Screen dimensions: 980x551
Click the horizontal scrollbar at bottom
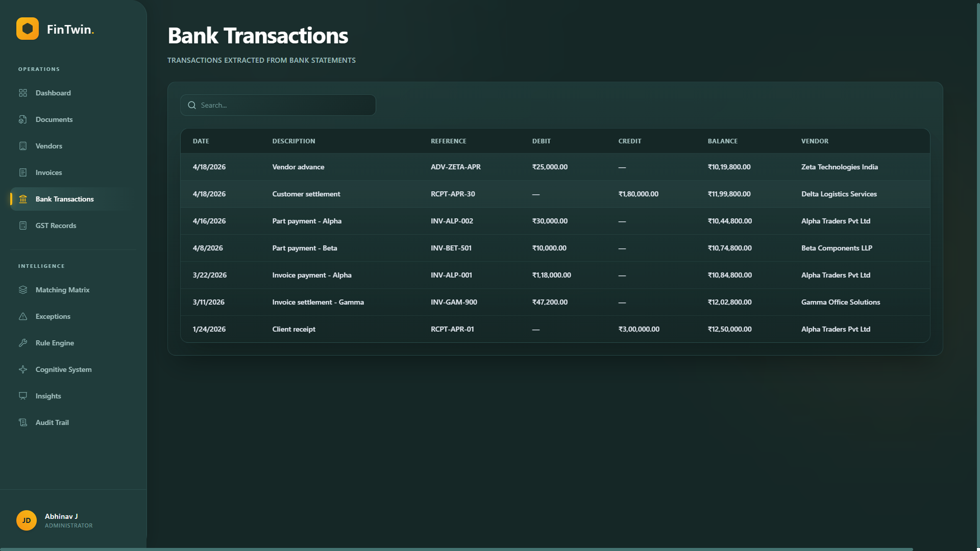[x=456, y=549]
